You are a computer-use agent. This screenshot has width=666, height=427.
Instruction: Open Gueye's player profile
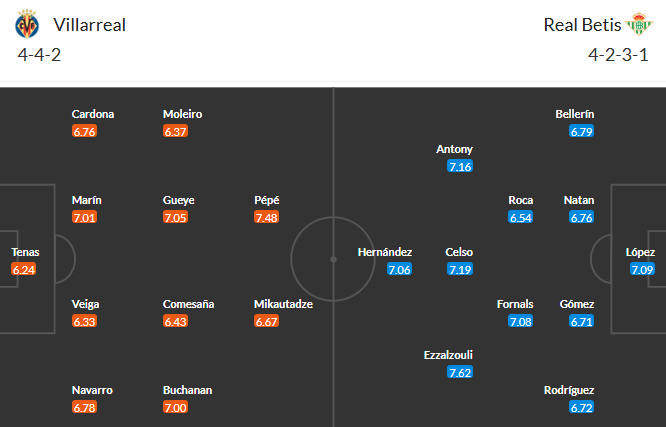pyautogui.click(x=180, y=199)
